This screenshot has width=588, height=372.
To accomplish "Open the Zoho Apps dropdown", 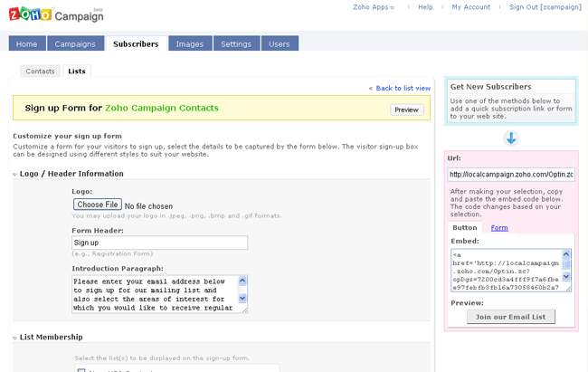I will (374, 7).
